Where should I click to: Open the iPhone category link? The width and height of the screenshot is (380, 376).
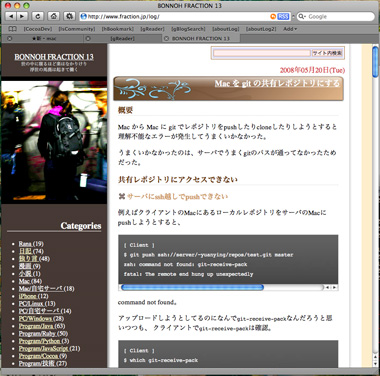pyautogui.click(x=33, y=296)
